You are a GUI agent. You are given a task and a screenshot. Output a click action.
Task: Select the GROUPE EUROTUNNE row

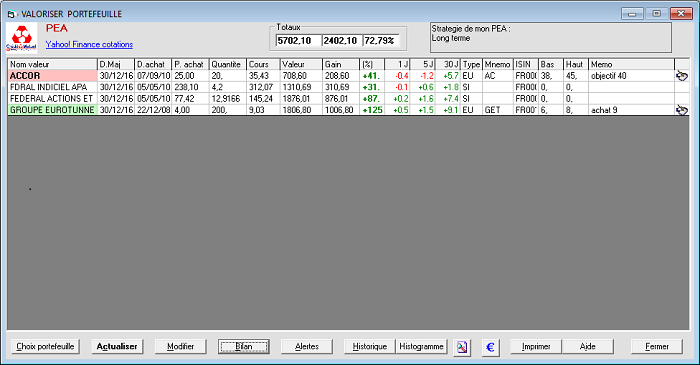tap(348, 110)
